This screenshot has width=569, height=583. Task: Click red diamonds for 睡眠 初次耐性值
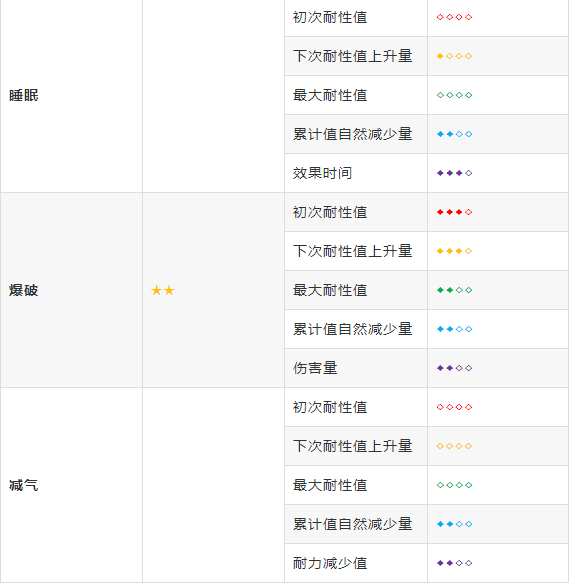454,17
